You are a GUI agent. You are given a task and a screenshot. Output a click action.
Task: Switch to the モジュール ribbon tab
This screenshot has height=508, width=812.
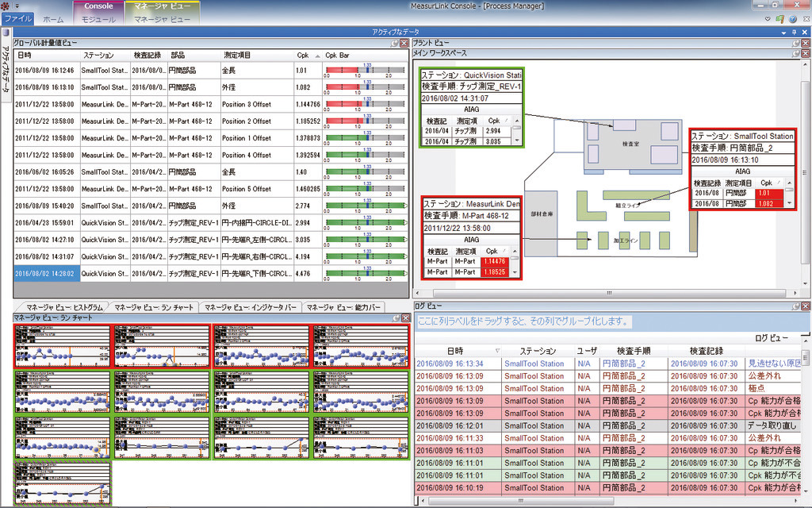98,19
